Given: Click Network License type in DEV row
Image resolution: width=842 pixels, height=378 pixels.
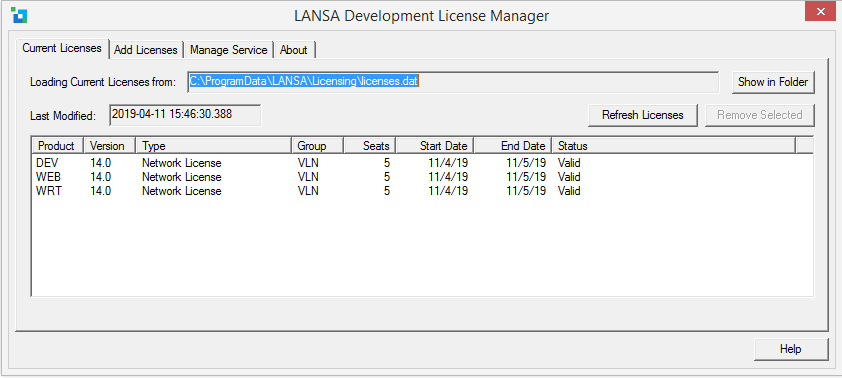Looking at the screenshot, I should 182,163.
